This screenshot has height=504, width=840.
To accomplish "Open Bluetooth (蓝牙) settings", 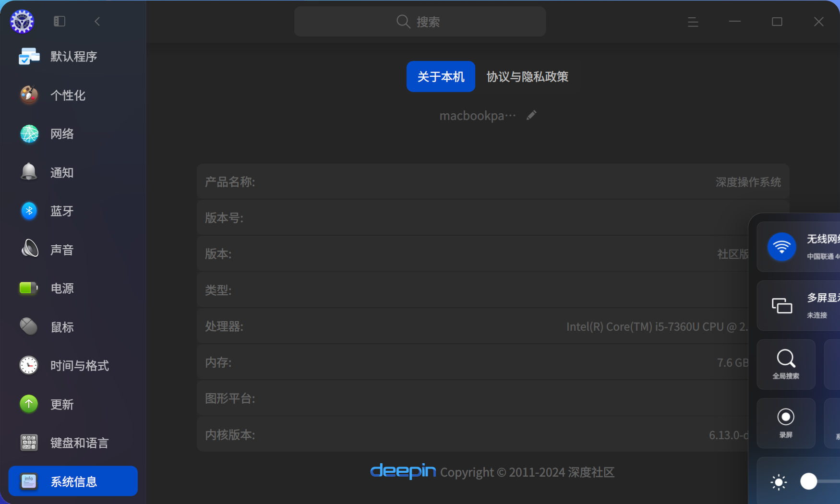I will (73, 211).
